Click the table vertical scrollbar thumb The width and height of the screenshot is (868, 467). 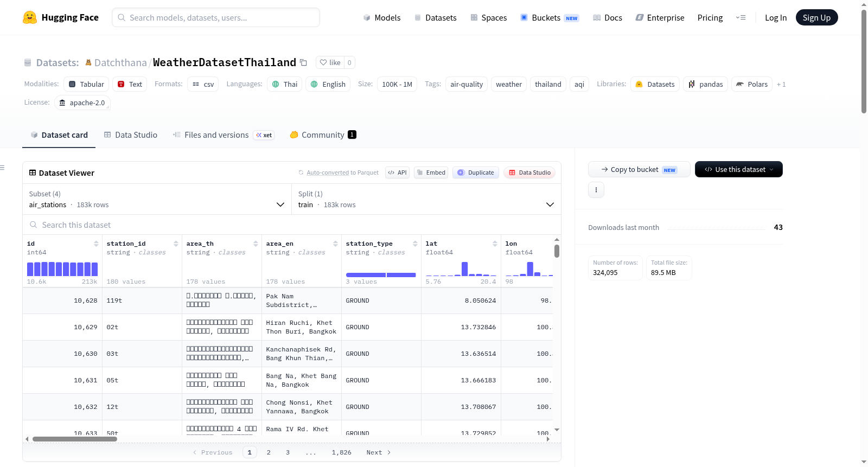(x=557, y=251)
